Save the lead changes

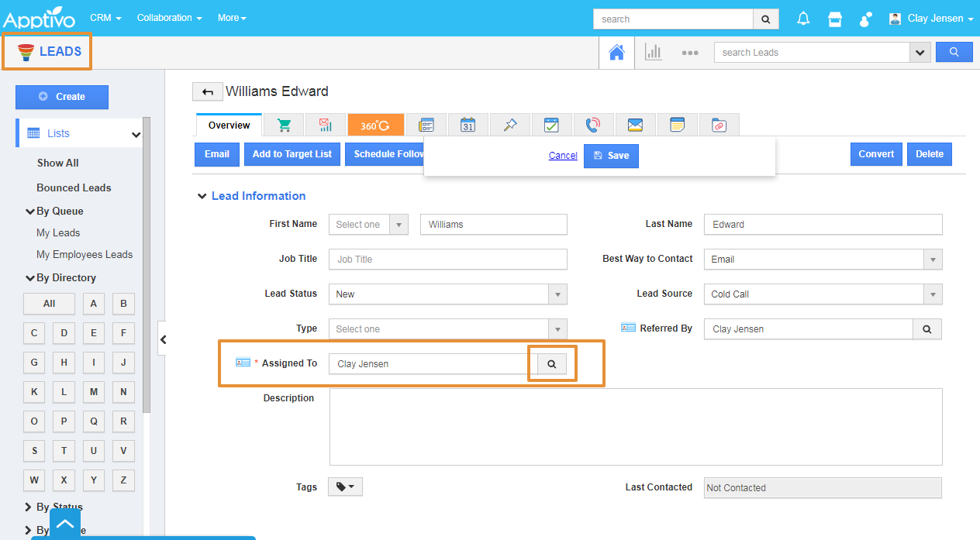(611, 156)
